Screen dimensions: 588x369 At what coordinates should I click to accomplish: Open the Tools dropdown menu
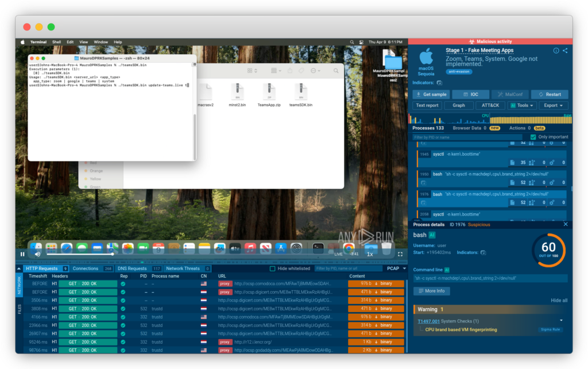pyautogui.click(x=521, y=105)
